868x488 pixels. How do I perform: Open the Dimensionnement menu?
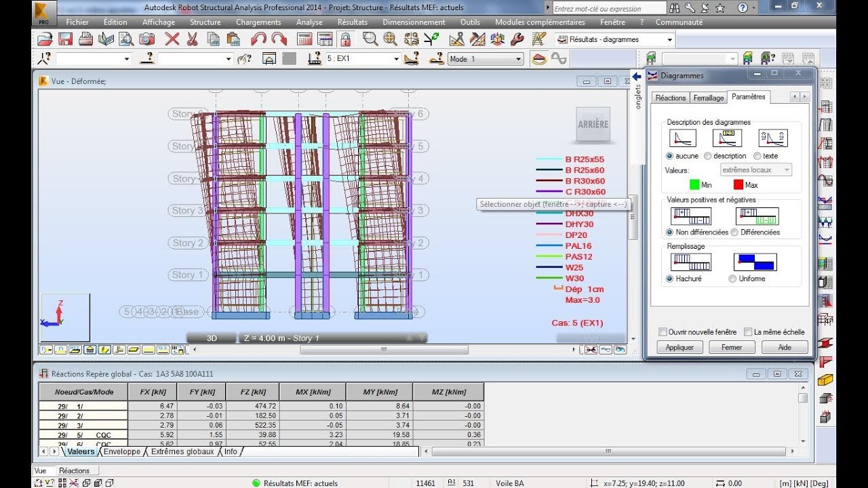414,22
